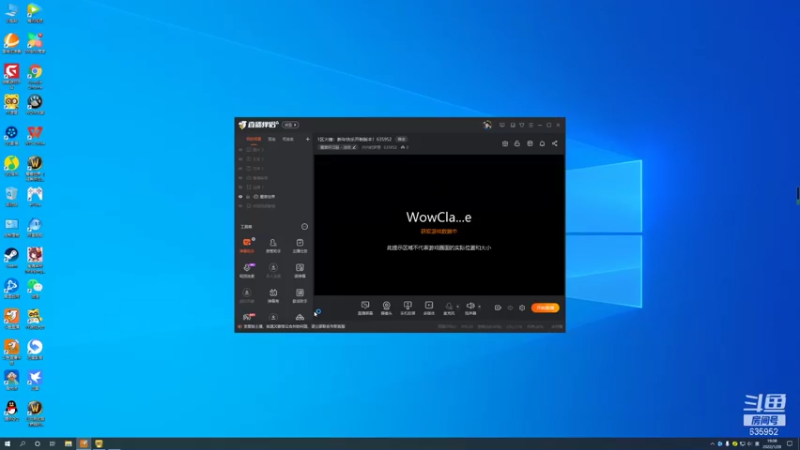800x450 pixels.
Task: Click the flame popularity indicator
Action: (x=404, y=147)
